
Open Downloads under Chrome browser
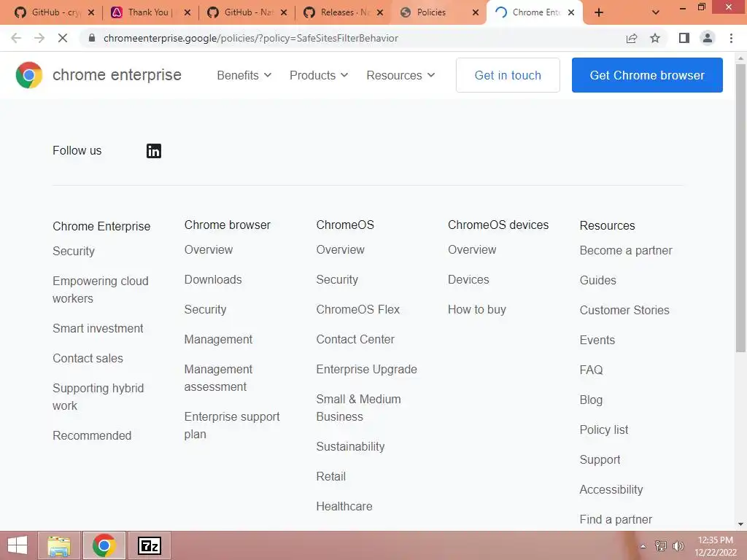213,279
